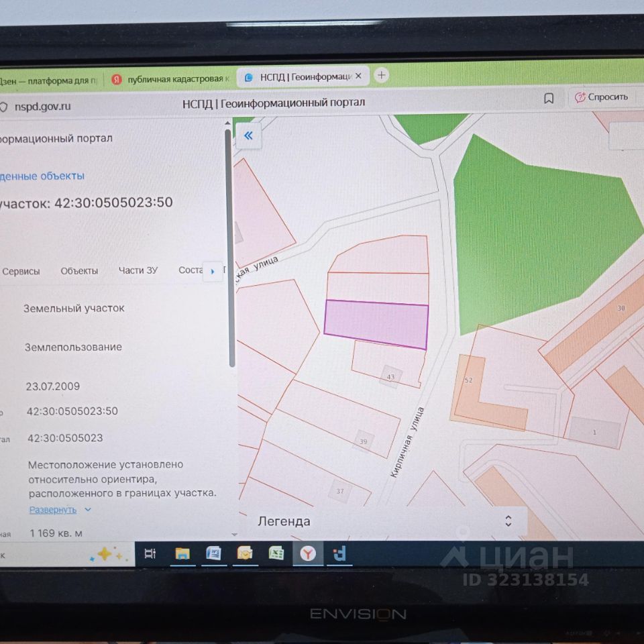Switch to Дзен платформа tab

(x=48, y=81)
